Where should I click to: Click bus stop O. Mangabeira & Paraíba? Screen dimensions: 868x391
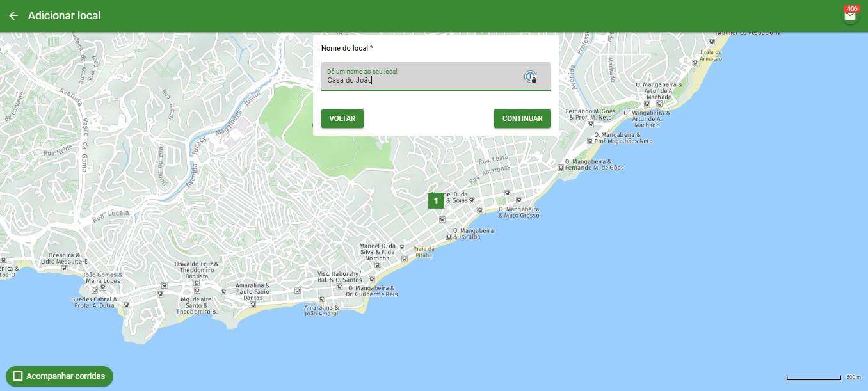pos(447,235)
